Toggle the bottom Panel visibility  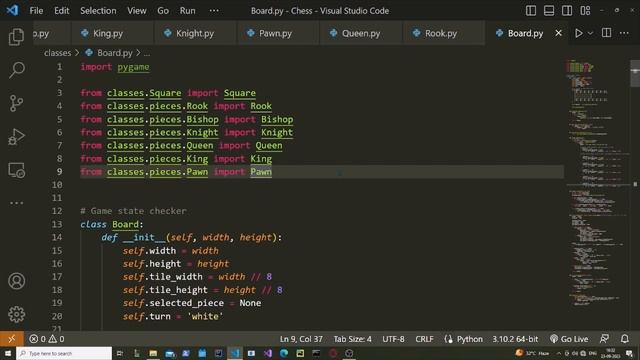pos(549,11)
